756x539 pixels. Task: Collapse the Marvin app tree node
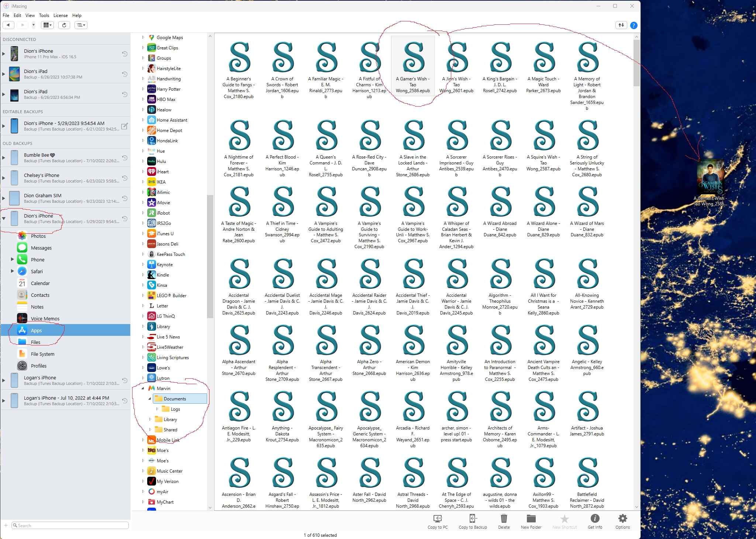pos(143,388)
